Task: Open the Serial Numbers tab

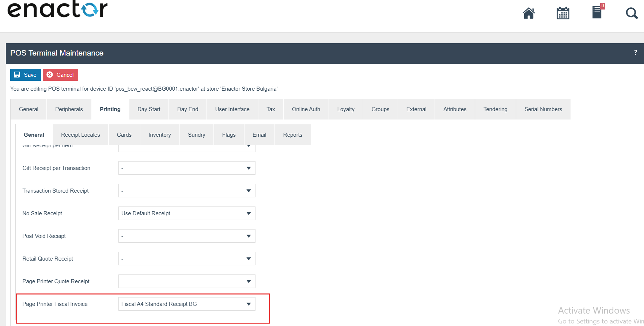Action: (x=543, y=109)
